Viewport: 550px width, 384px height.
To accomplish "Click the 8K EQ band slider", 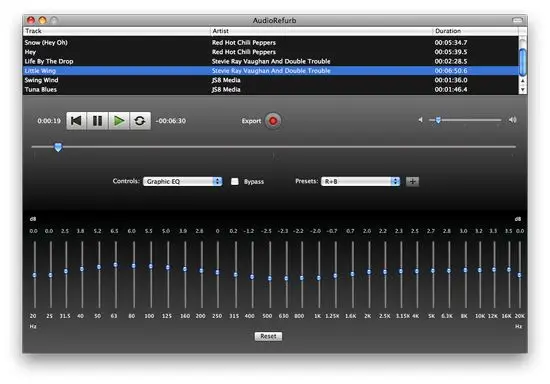I will tap(465, 275).
